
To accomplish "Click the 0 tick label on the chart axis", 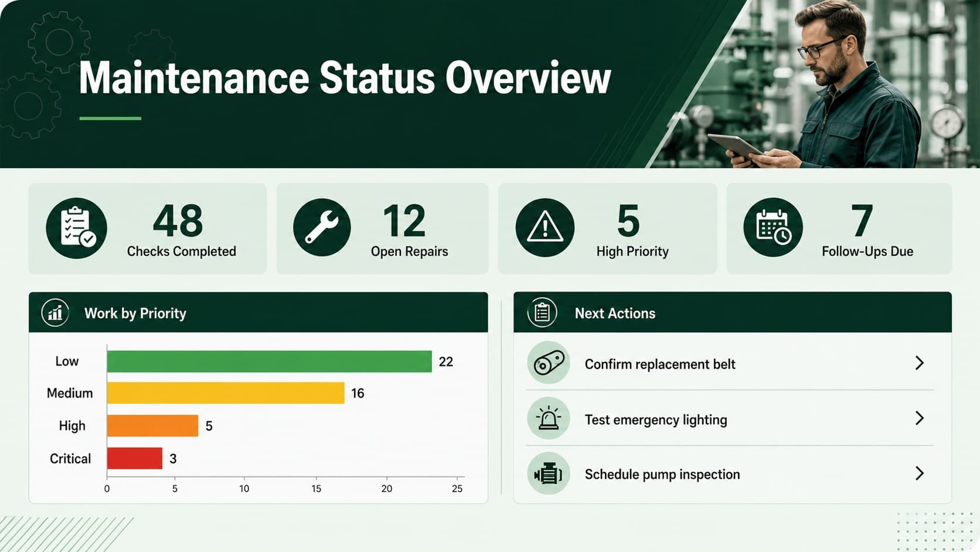I will click(107, 489).
